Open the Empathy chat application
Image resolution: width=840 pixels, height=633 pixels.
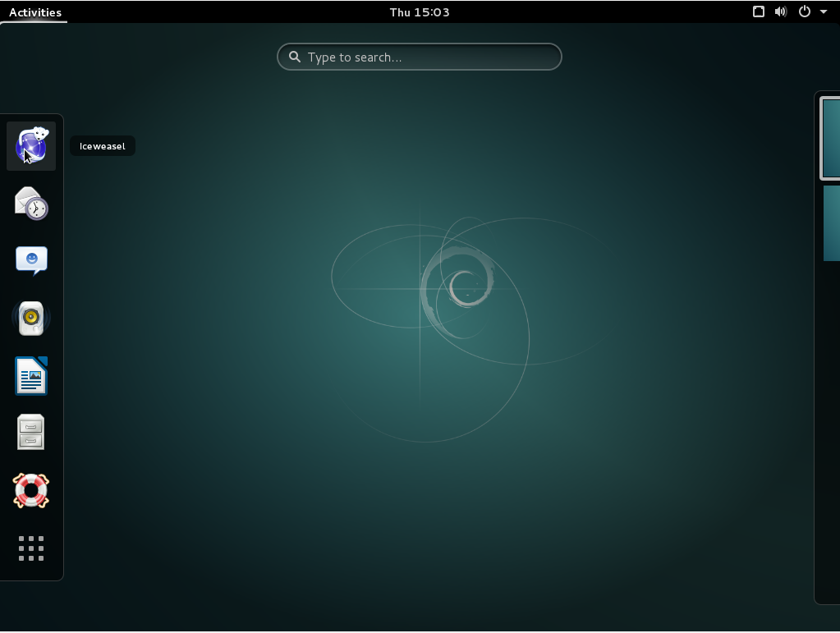click(x=31, y=261)
